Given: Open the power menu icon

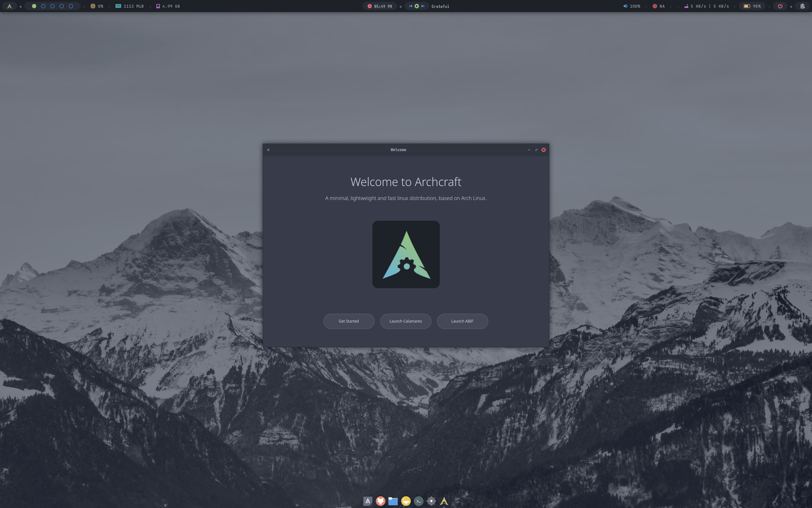Looking at the screenshot, I should coord(780,6).
